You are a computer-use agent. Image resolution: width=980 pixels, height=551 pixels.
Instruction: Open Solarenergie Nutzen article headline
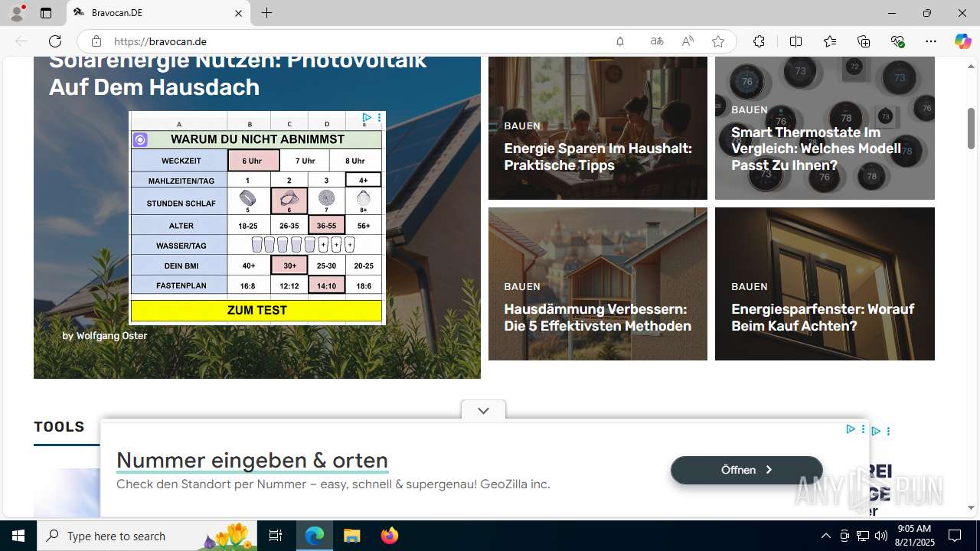237,74
